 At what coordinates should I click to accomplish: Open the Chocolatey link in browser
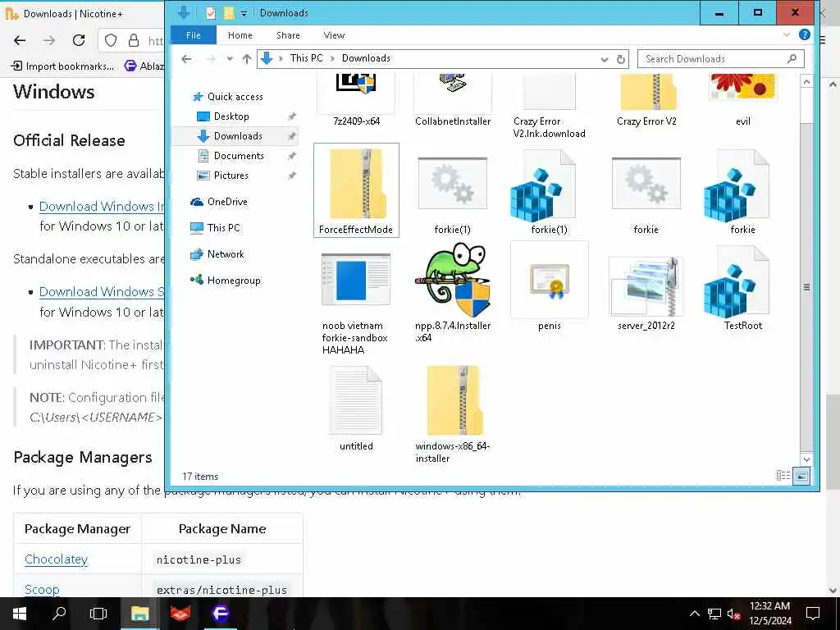coord(57,559)
